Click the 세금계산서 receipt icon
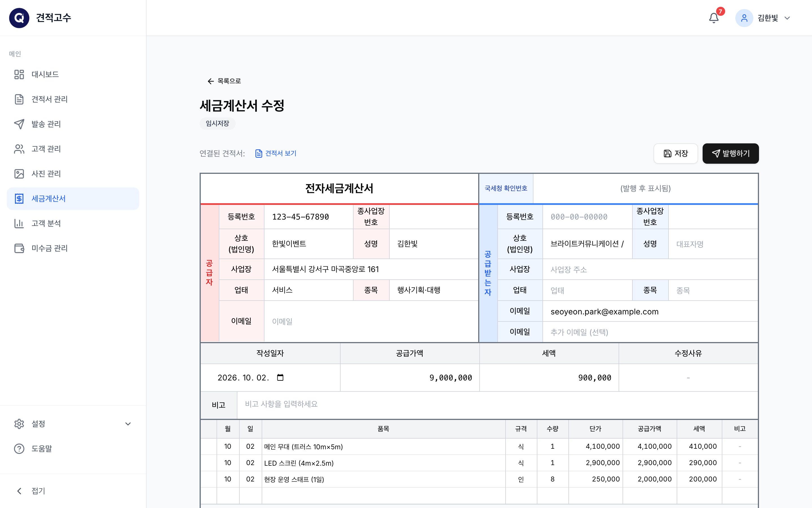 (19, 199)
